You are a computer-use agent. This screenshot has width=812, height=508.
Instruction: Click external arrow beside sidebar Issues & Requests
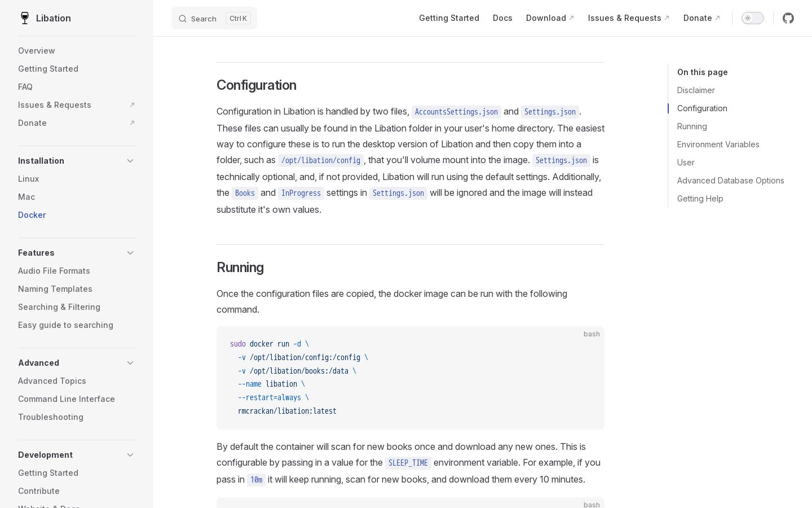[x=132, y=105]
